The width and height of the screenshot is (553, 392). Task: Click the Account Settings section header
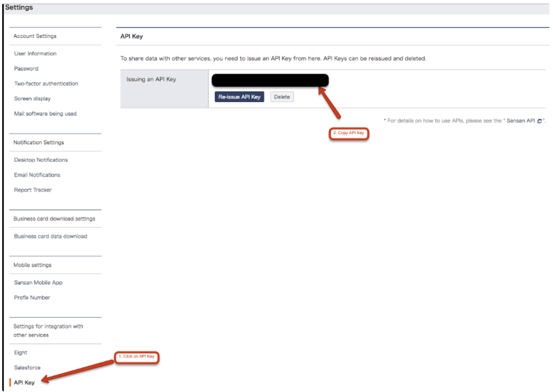pos(35,36)
